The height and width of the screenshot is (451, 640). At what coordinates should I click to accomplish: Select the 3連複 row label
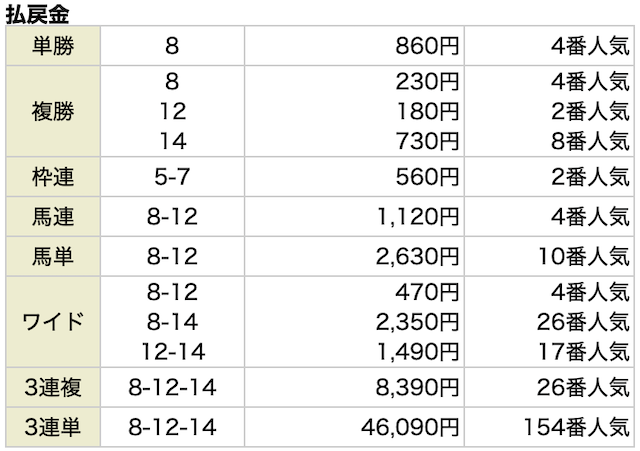click(53, 388)
